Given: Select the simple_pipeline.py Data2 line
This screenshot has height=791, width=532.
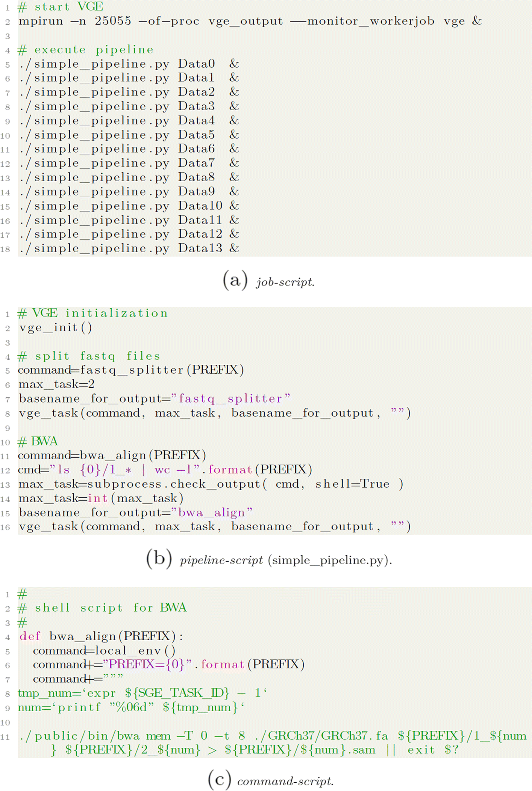Looking at the screenshot, I should [129, 92].
